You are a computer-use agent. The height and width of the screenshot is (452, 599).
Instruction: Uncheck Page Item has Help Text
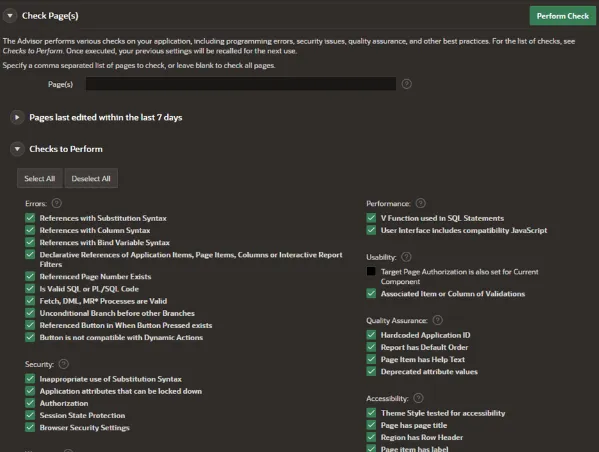371,359
